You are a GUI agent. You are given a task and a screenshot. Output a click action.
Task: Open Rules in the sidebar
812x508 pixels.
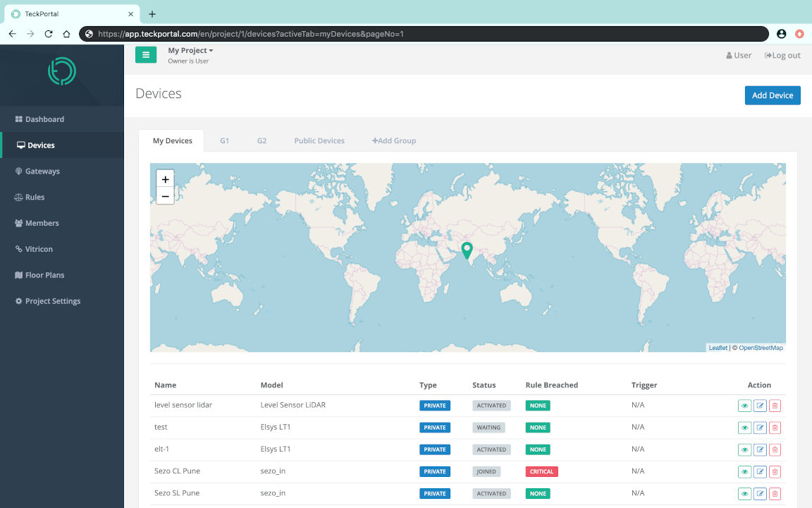pyautogui.click(x=62, y=197)
